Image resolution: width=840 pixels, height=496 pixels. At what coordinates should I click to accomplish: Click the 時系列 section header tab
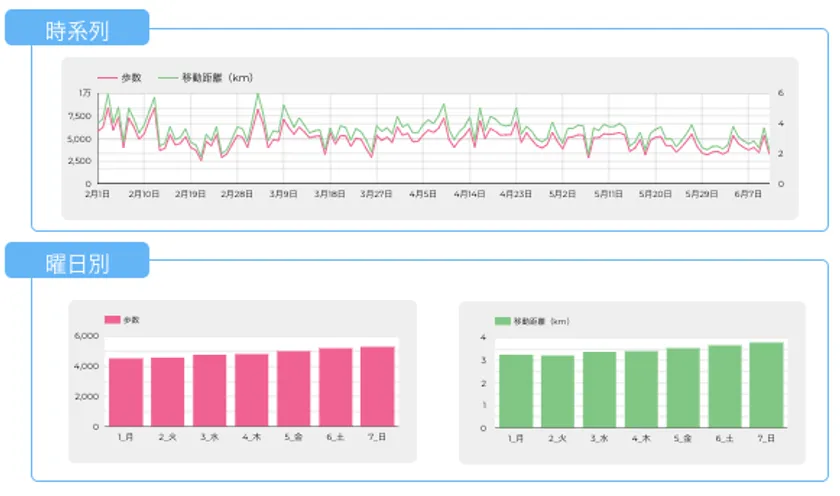pyautogui.click(x=77, y=28)
